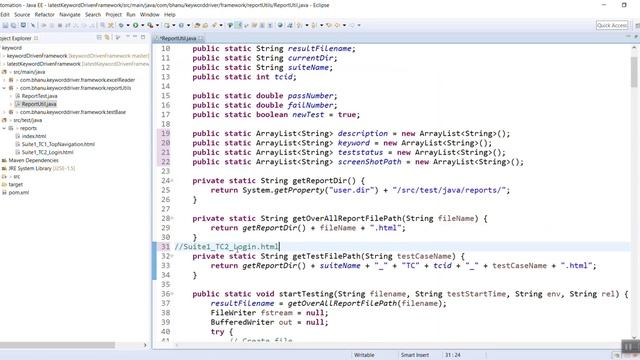The height and width of the screenshot is (360, 640).
Task: Open the Source menu
Action: point(22,14)
